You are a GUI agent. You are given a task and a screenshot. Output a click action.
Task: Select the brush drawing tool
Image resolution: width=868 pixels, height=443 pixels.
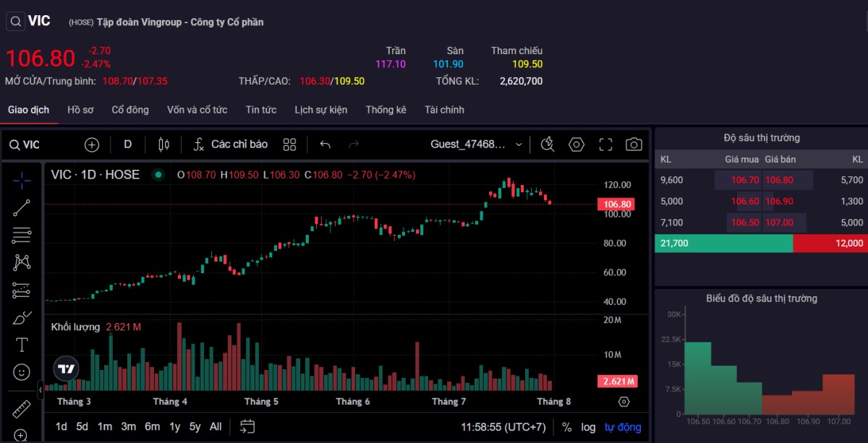22,317
